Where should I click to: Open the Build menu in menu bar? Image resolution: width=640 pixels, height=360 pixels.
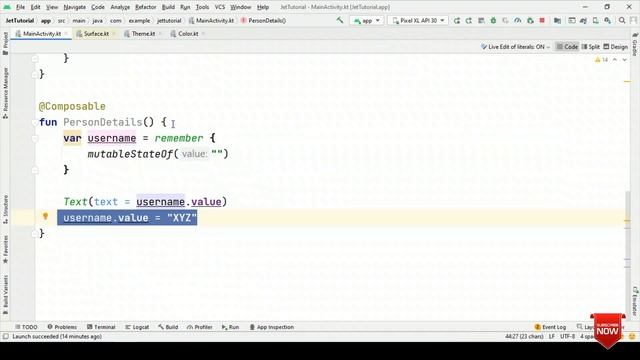click(x=168, y=7)
